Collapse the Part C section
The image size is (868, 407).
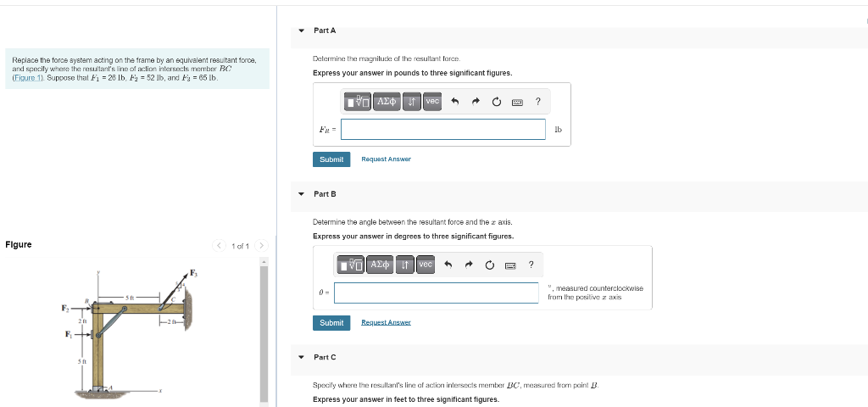[301, 358]
